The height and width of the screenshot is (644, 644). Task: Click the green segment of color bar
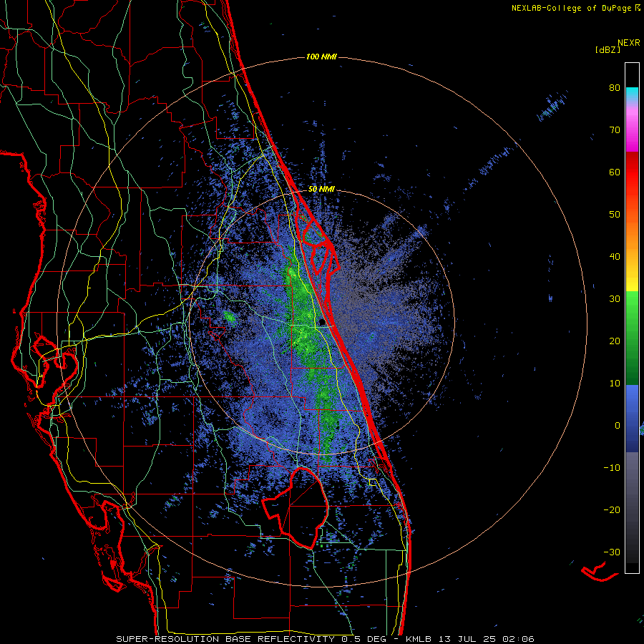coord(632,338)
